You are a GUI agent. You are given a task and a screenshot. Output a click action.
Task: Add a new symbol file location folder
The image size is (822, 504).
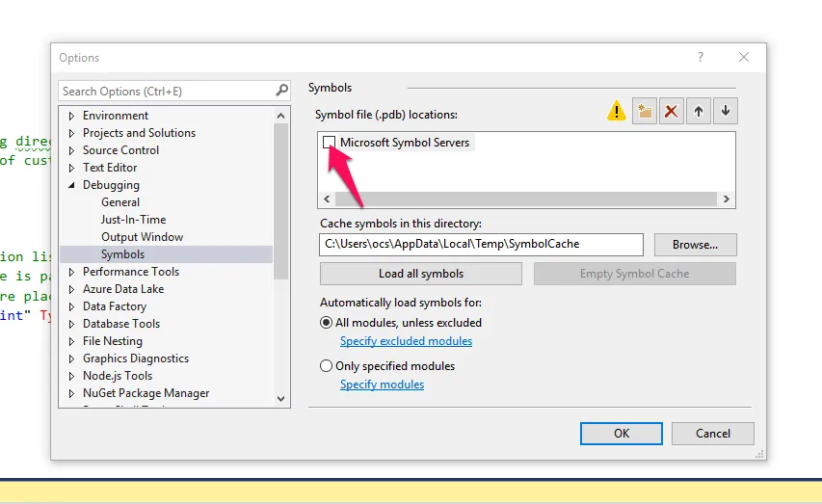click(x=645, y=111)
